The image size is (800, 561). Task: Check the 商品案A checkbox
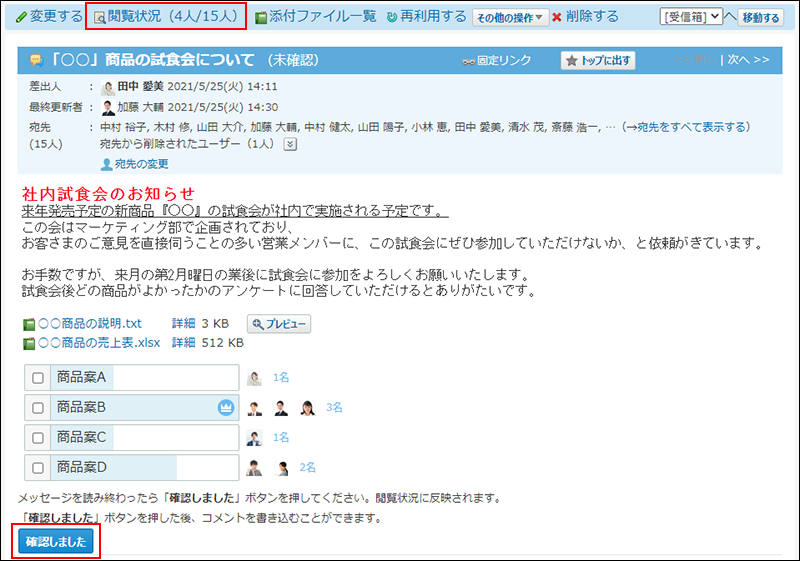[x=38, y=378]
